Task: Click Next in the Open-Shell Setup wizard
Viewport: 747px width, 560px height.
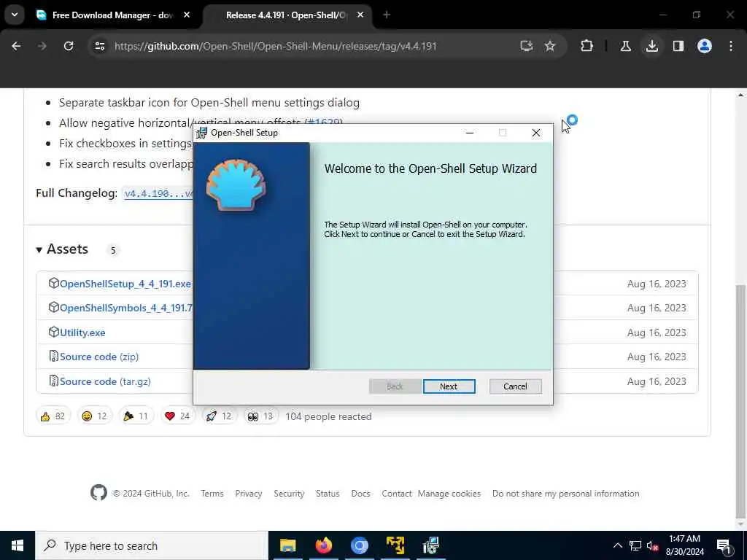Action: tap(449, 386)
